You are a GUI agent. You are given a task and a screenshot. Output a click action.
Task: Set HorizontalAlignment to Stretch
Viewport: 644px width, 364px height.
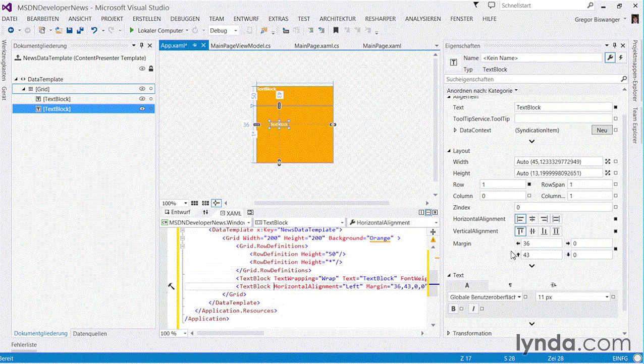pyautogui.click(x=556, y=219)
